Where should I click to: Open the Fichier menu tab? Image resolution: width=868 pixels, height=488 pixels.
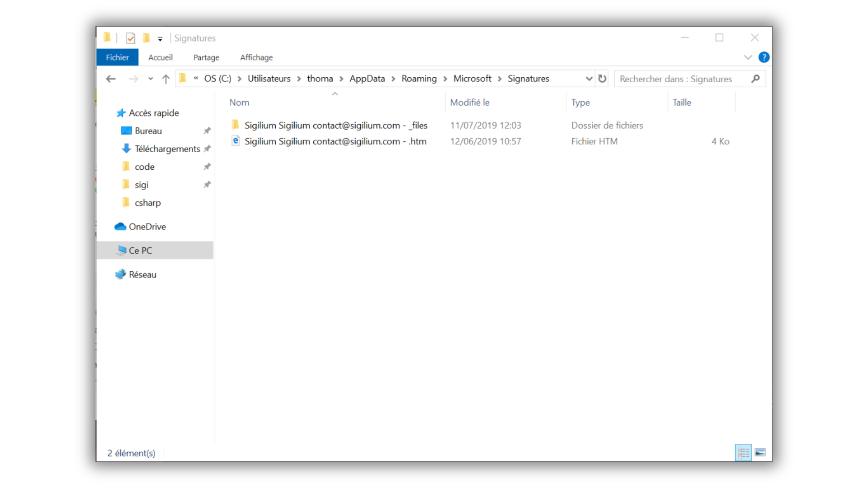[117, 57]
